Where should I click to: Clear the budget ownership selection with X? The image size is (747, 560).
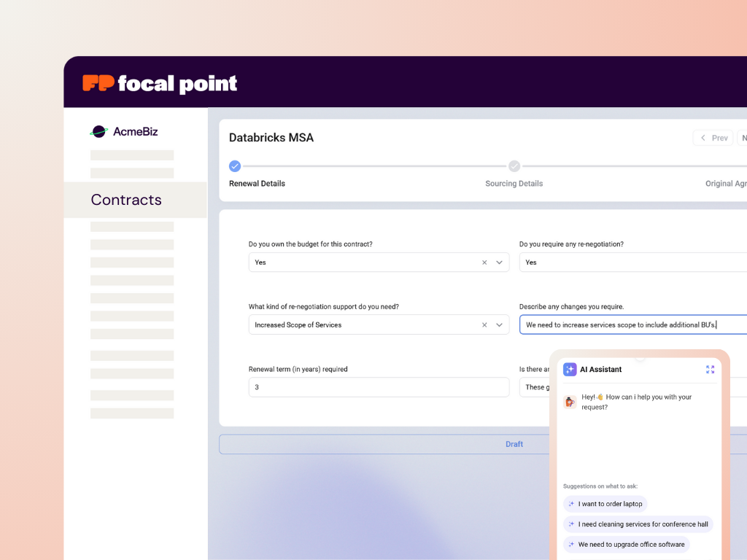coord(484,262)
